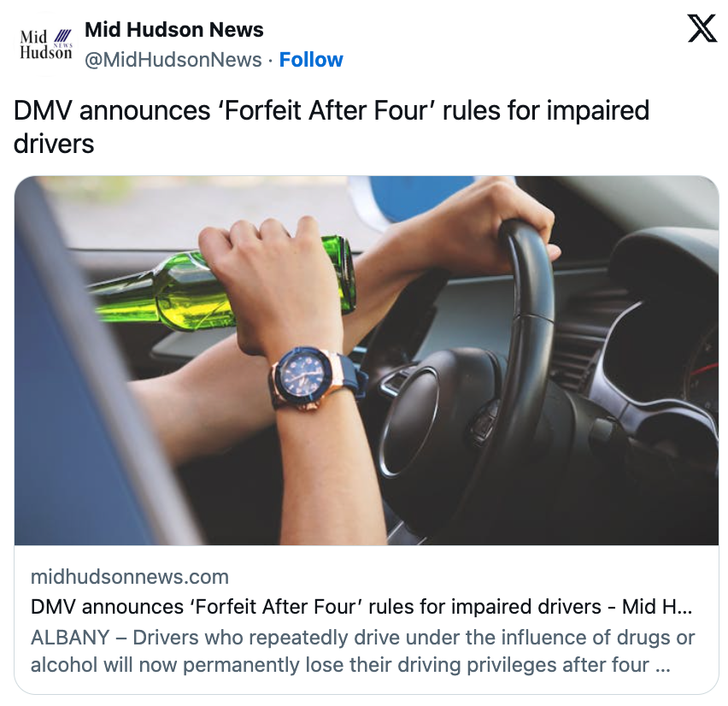Open the Mid Hudson News avatar logo
Image resolution: width=728 pixels, height=706 pixels.
click(x=46, y=44)
